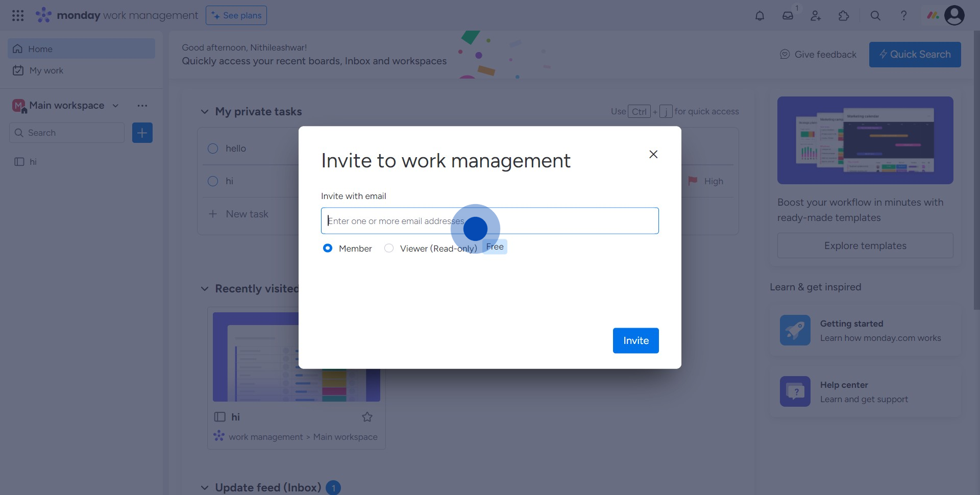
Task: Go to My work in sidebar
Action: 46,70
